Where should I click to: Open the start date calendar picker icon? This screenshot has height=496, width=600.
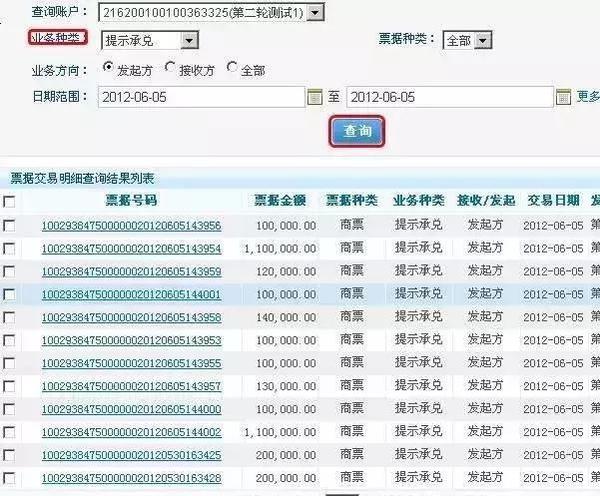[315, 97]
